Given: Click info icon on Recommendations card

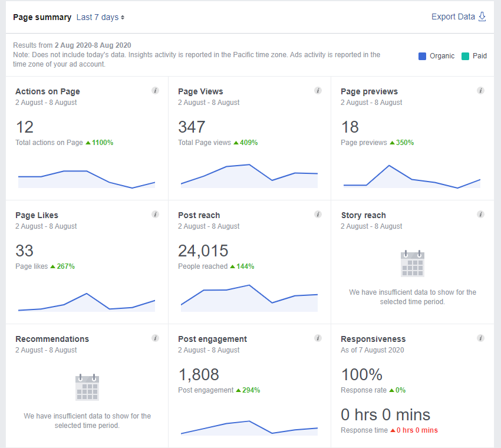Looking at the screenshot, I should pyautogui.click(x=155, y=338).
